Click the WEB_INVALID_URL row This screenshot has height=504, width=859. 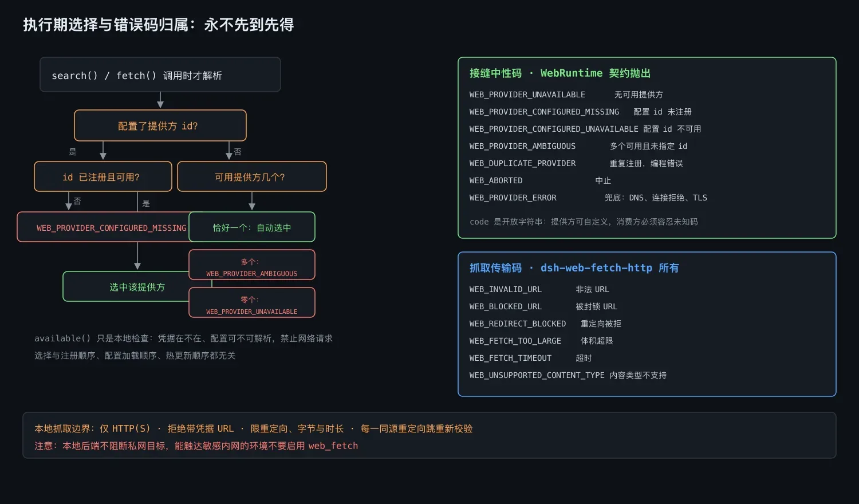(539, 289)
